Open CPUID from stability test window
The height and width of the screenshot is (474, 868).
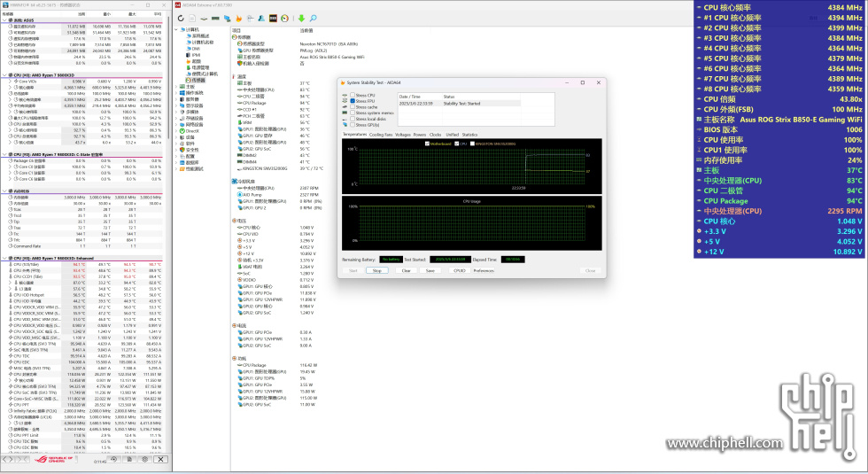[x=460, y=271]
